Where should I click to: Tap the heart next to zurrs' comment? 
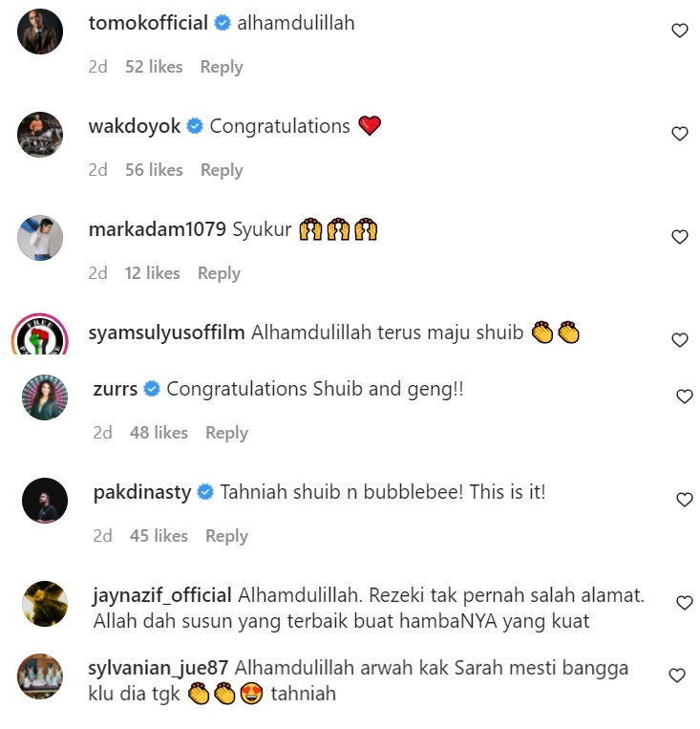pyautogui.click(x=684, y=397)
